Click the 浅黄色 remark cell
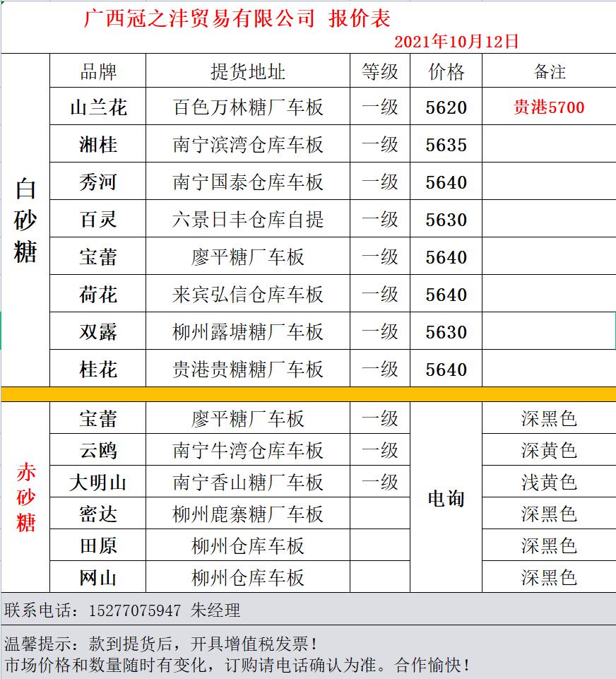Viewport: 616px width, 679px height. click(x=549, y=483)
